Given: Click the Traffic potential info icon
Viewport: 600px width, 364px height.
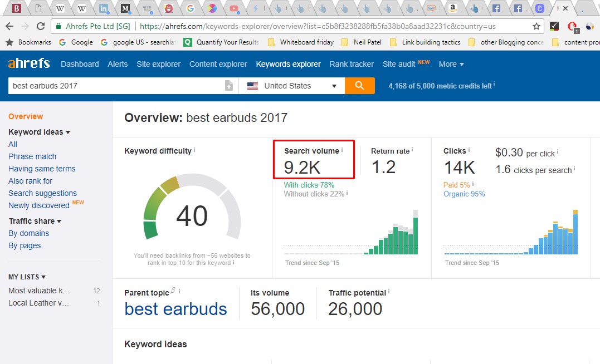Looking at the screenshot, I should 389,292.
